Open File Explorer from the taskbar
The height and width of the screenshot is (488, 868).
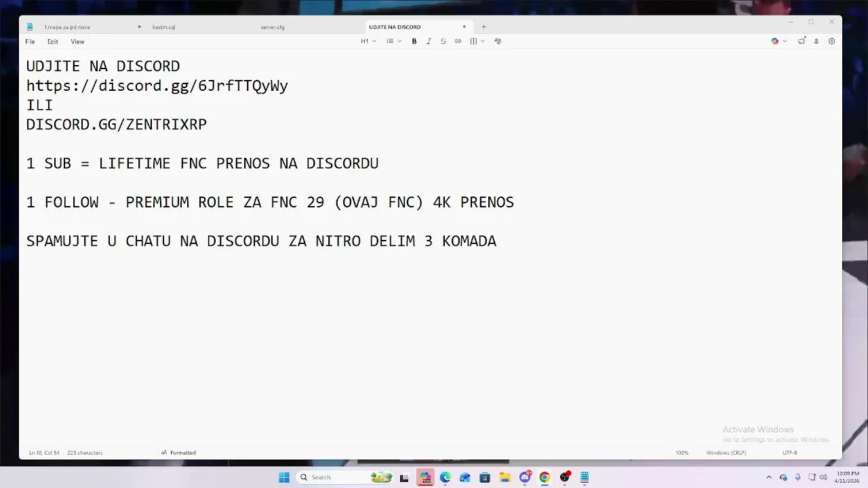tap(505, 477)
